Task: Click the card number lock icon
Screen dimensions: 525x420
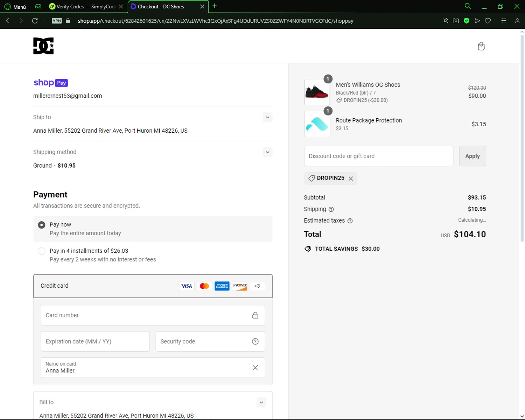Action: pyautogui.click(x=255, y=315)
